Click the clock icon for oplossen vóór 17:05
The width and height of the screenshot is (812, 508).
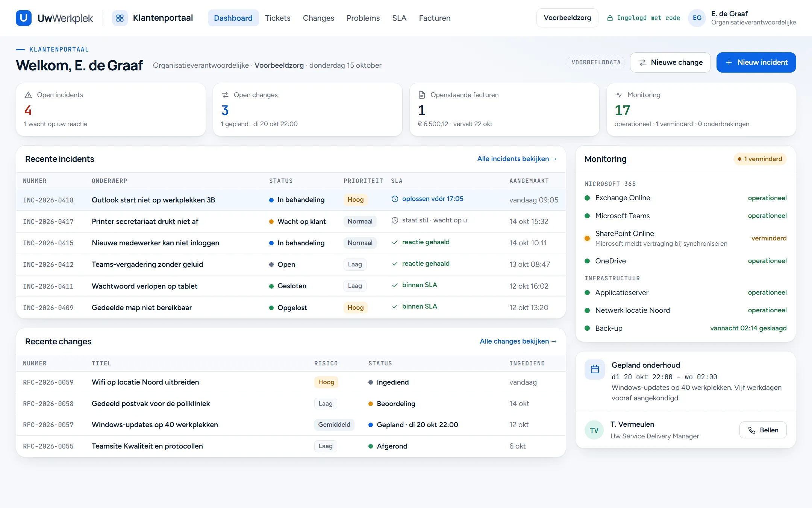coord(395,199)
